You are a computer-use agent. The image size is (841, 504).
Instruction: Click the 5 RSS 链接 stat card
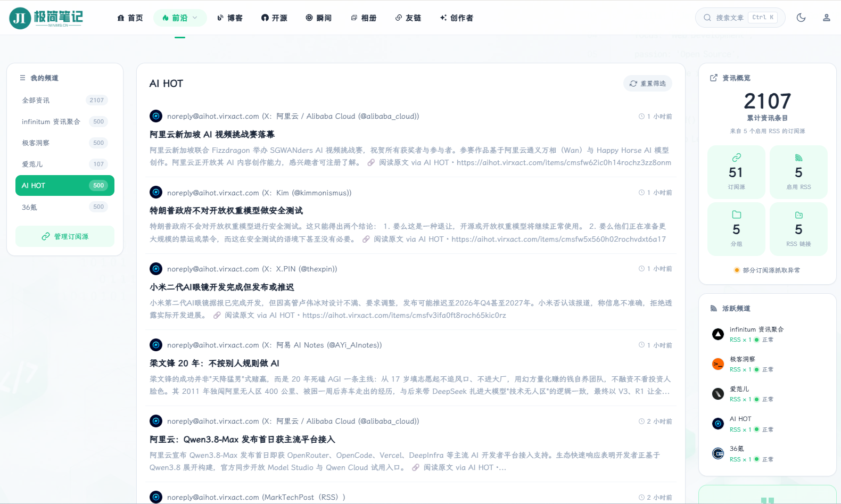[x=798, y=229]
